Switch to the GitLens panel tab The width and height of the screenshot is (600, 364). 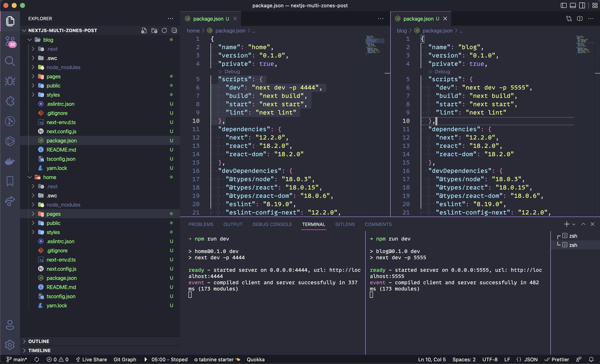pyautogui.click(x=345, y=224)
